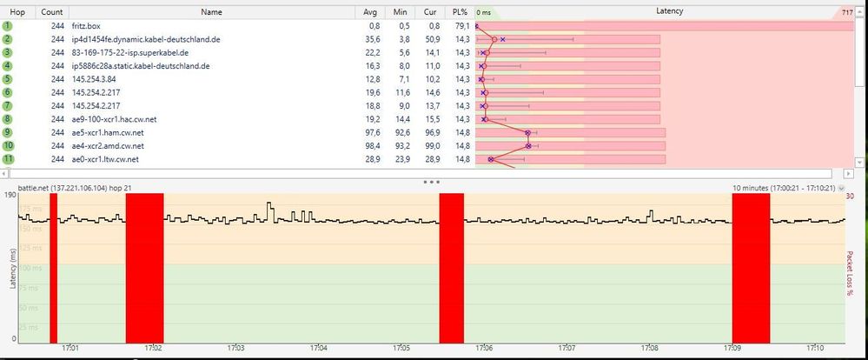Select the hop 4 green circle icon
The image size is (868, 360).
click(7, 66)
